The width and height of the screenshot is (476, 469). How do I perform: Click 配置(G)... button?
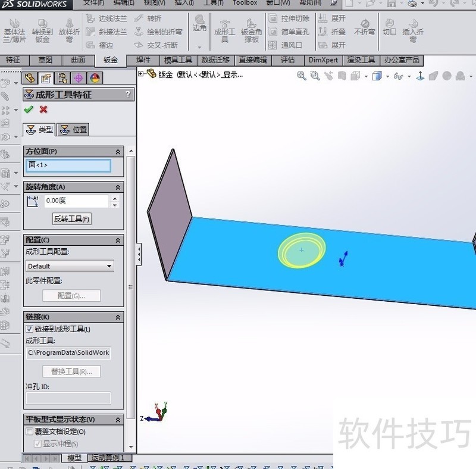(x=71, y=296)
